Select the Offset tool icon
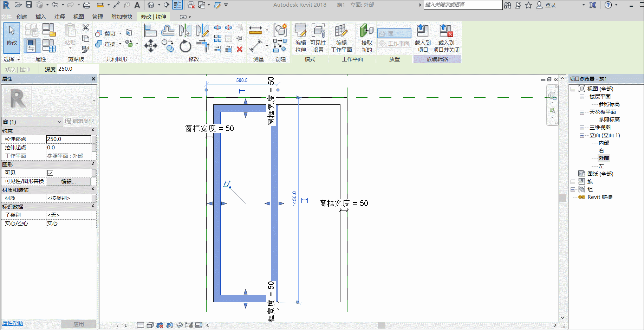The width and height of the screenshot is (644, 330). coord(168,31)
